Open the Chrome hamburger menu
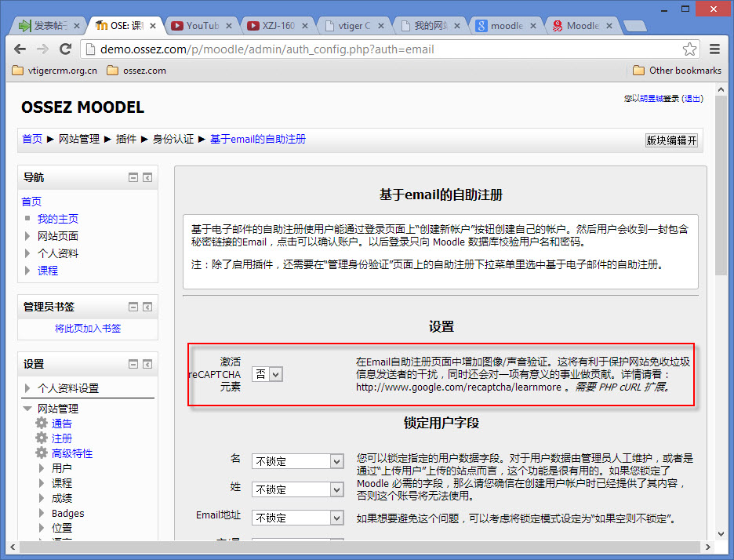The width and height of the screenshot is (734, 560). coord(714,49)
